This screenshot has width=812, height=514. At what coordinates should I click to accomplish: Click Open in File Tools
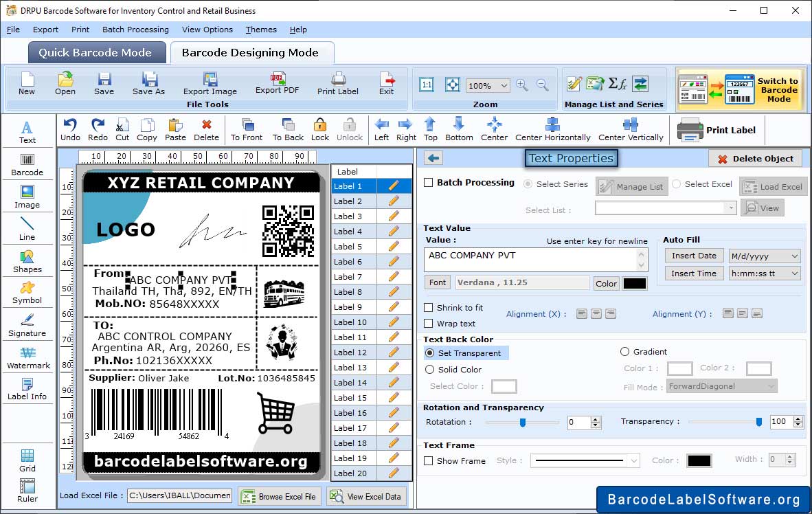(x=65, y=83)
